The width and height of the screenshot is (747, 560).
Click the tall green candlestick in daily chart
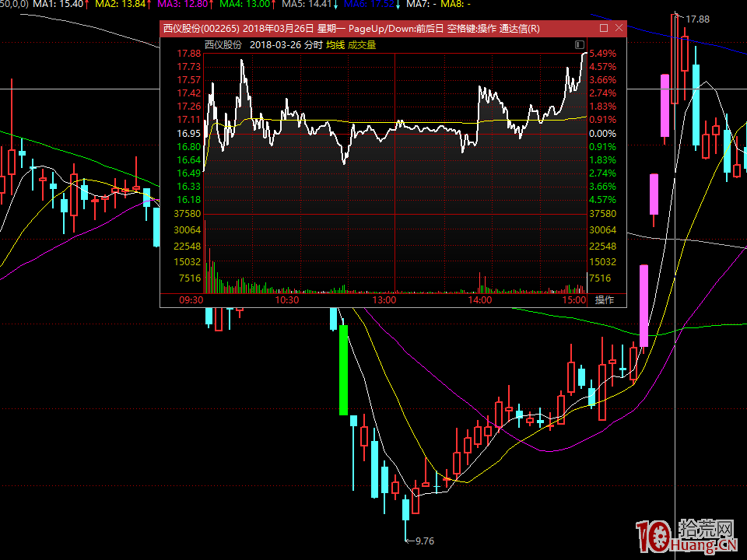pyautogui.click(x=343, y=370)
